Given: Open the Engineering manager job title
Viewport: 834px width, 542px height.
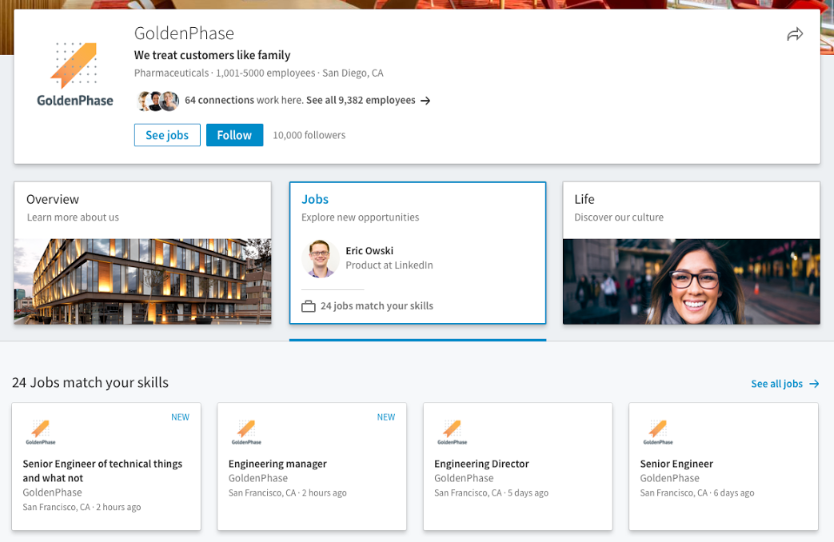Looking at the screenshot, I should coord(278,464).
